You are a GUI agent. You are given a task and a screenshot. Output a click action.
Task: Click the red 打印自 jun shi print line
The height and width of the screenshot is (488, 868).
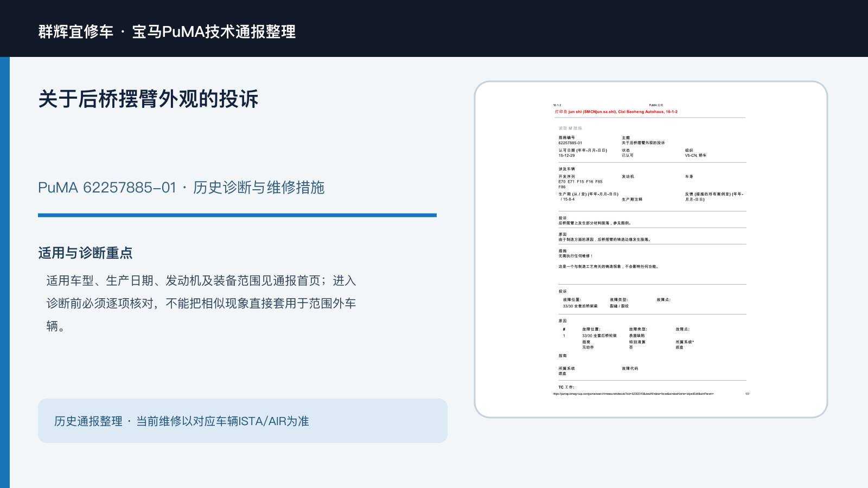click(x=616, y=112)
